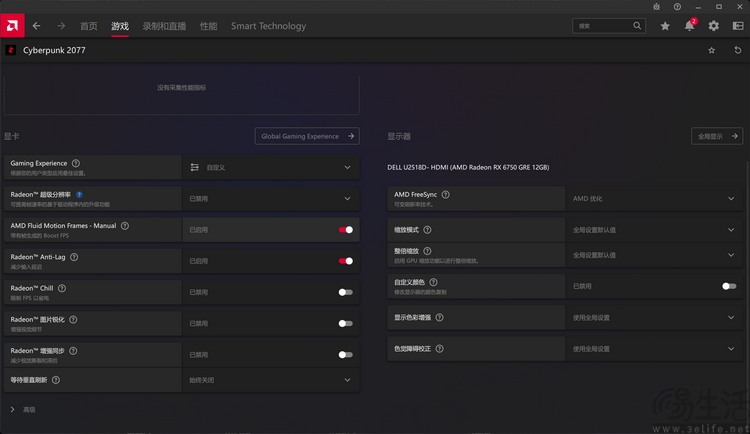Open 显示色彩增强 dropdown
Image resolution: width=750 pixels, height=434 pixels.
tap(654, 317)
